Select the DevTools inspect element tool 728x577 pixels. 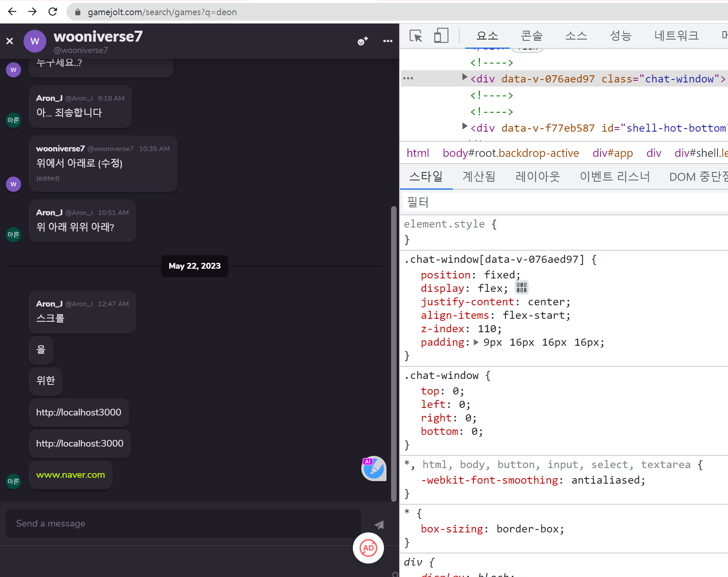416,36
